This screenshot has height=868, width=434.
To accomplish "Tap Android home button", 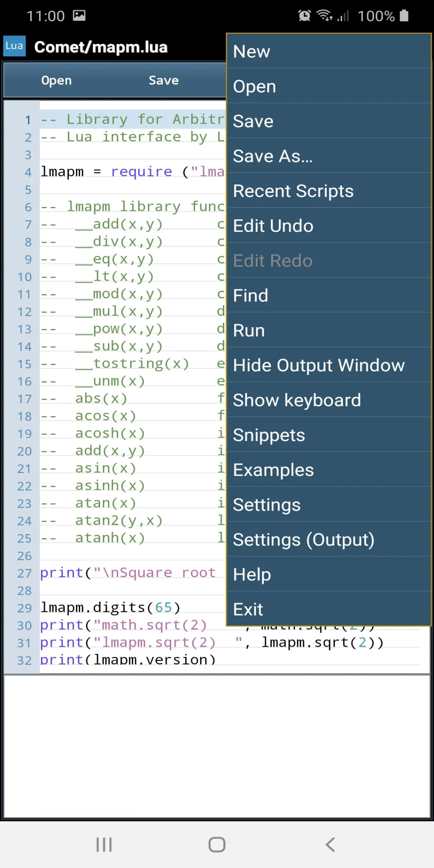I will click(217, 844).
